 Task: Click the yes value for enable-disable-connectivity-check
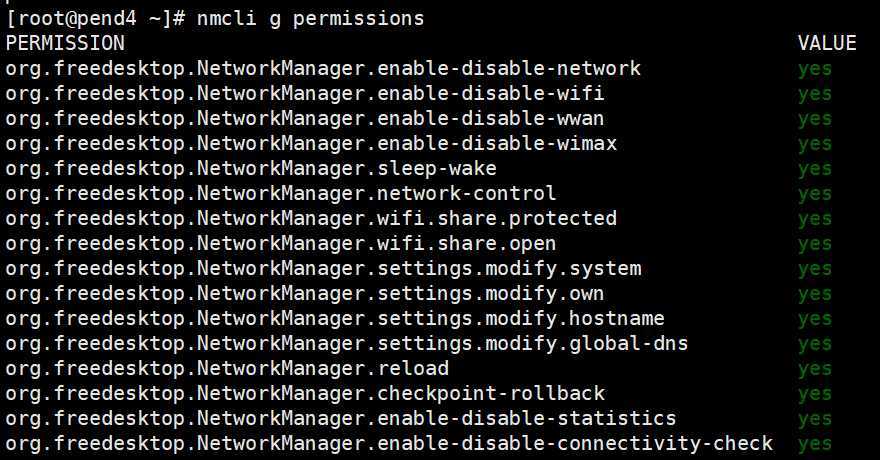click(815, 444)
